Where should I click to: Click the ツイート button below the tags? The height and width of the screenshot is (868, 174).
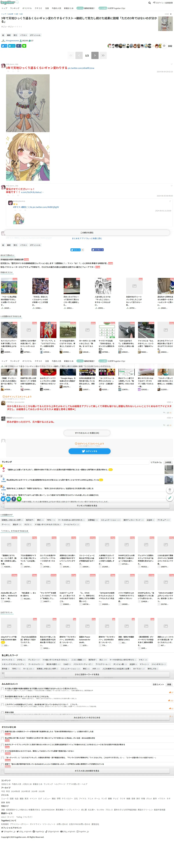click(76, 250)
